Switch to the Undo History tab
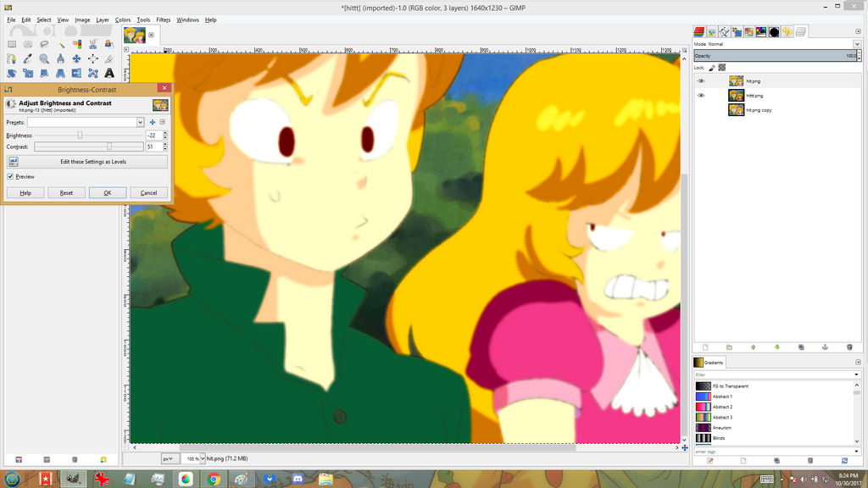This screenshot has width=868, height=488. [x=787, y=31]
